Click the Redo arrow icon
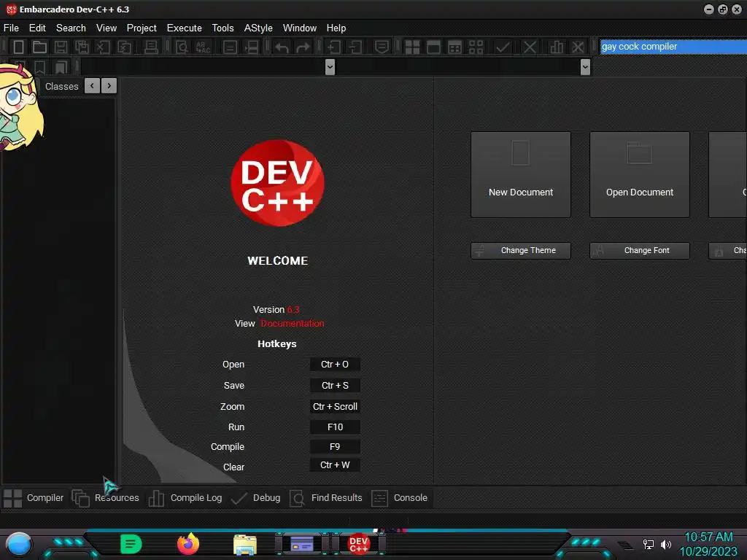The height and width of the screenshot is (560, 747). (303, 47)
